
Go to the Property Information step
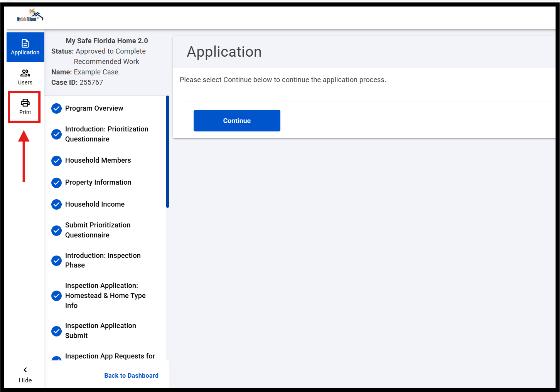[x=98, y=182]
